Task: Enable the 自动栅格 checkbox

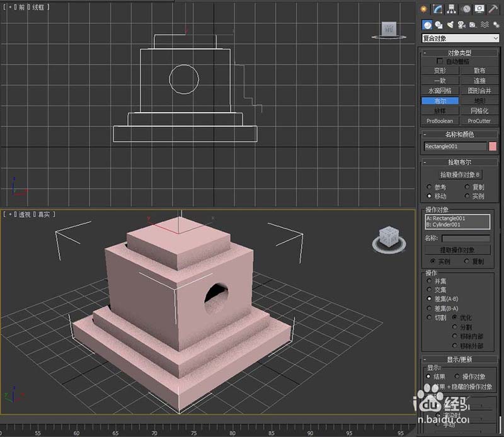Action: (440, 62)
